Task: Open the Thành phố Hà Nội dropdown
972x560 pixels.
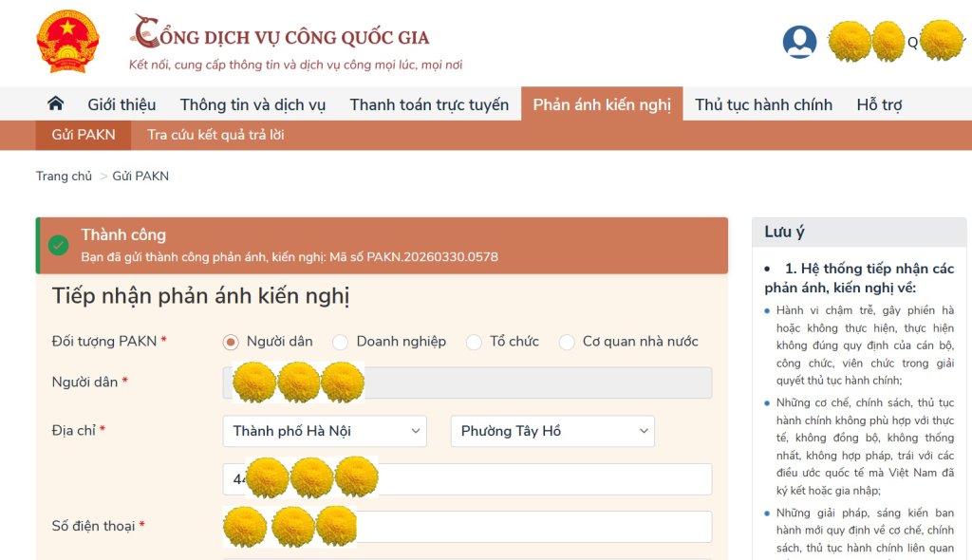Action: 325,431
